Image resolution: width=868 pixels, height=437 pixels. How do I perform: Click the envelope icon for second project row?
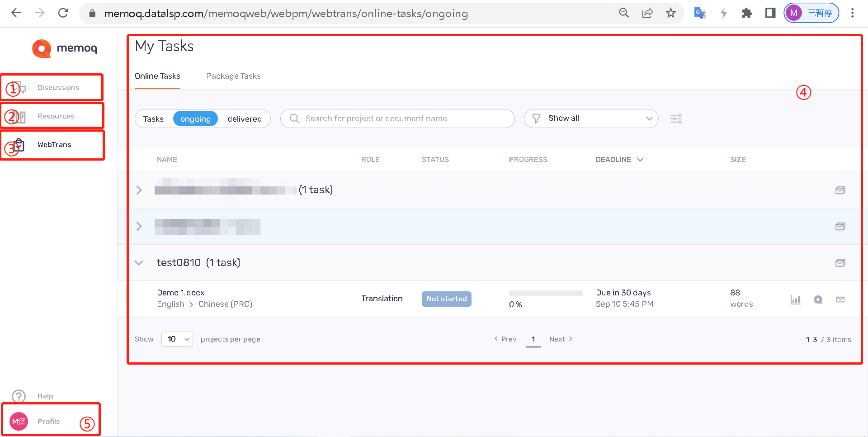(840, 226)
